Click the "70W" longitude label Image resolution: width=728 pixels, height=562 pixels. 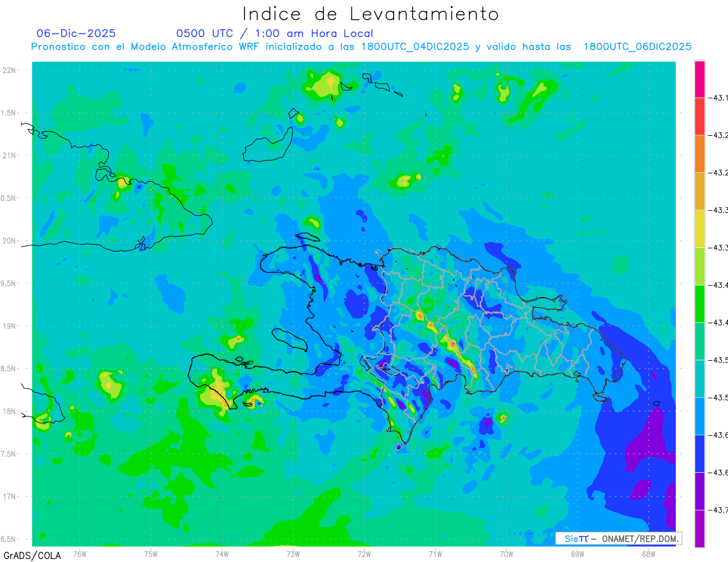tap(506, 554)
